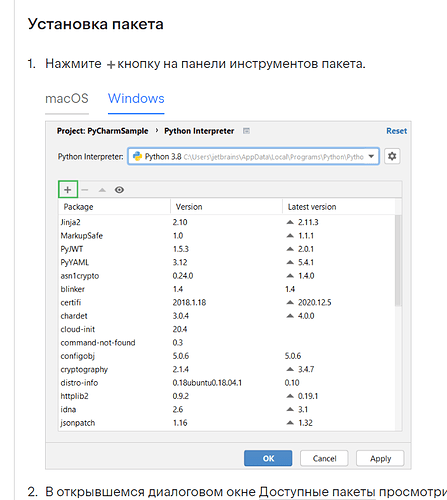Viewport: 447px width, 500px height.
Task: Select the jsonpatch package row
Action: (x=227, y=423)
